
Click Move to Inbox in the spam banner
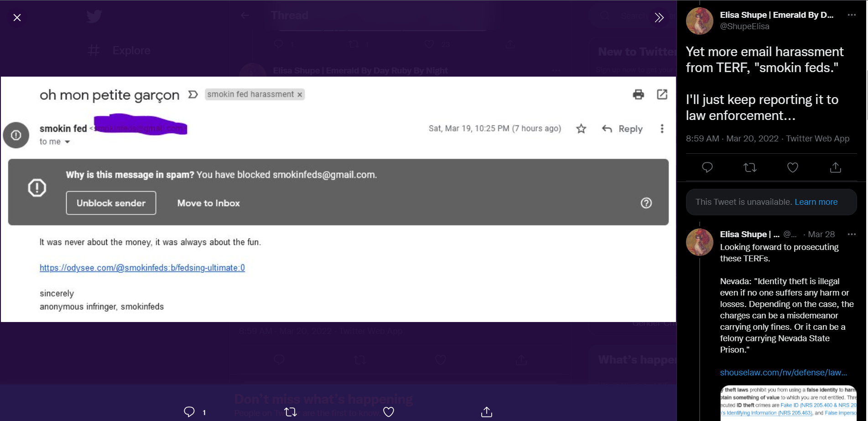coord(208,203)
